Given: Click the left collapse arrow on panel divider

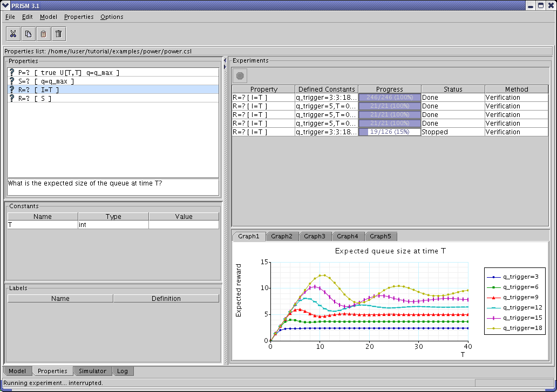Looking at the screenshot, I should point(225,60).
